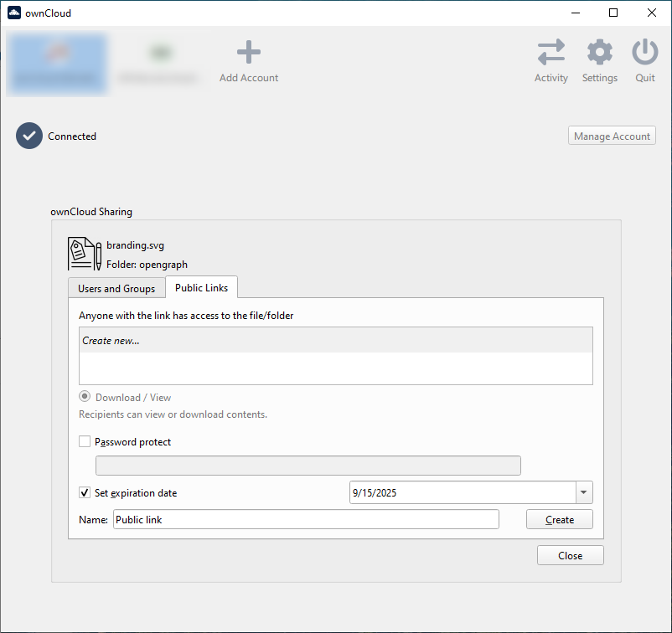
Task: Select the Create new... list entry
Action: click(x=335, y=341)
